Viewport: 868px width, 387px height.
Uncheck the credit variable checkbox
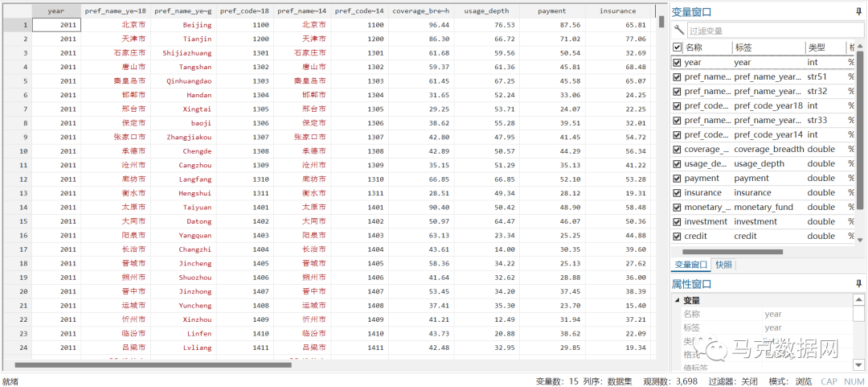(x=677, y=237)
